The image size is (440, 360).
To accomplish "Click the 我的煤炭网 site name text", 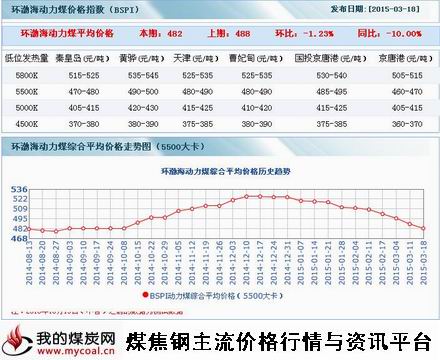I will [x=76, y=338].
